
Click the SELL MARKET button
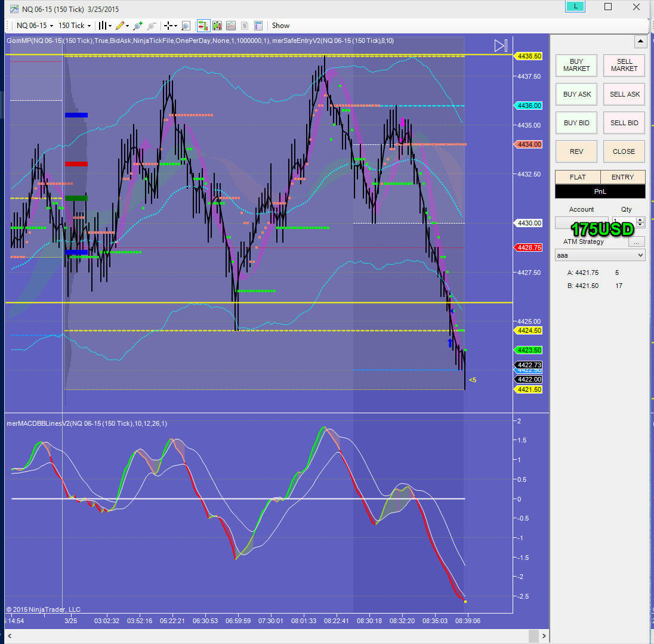pyautogui.click(x=624, y=65)
